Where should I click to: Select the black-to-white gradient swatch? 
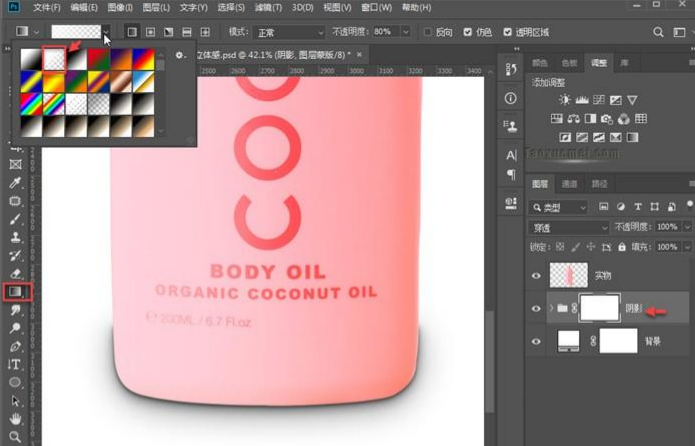click(x=77, y=59)
